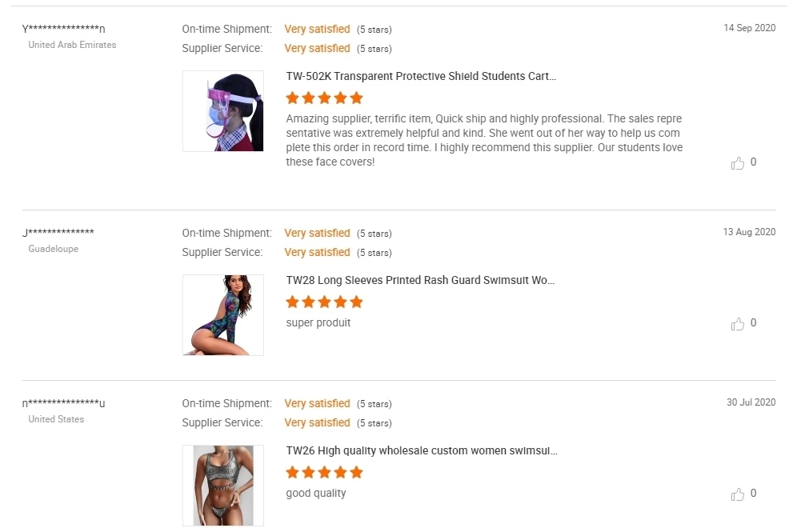This screenshot has height=532, width=801.
Task: Open TW26 wholesale custom women swimsuit link
Action: 422,451
